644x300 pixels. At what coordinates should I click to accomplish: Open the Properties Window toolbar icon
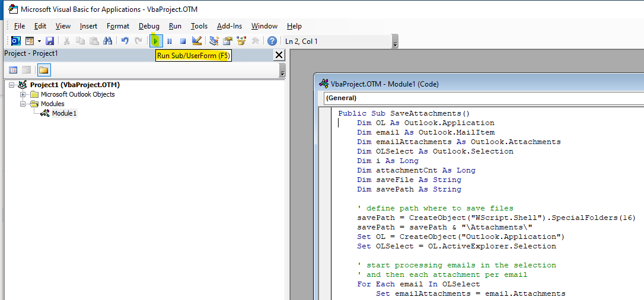228,41
